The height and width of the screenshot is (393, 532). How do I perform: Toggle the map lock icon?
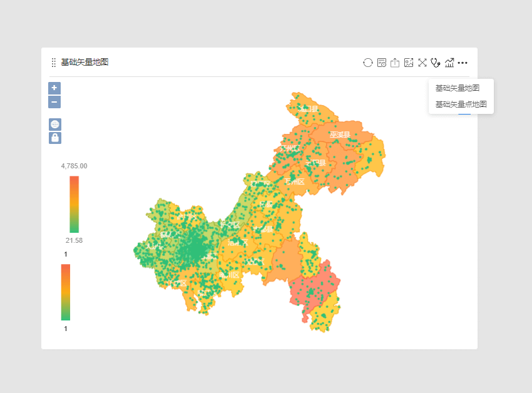[55, 138]
